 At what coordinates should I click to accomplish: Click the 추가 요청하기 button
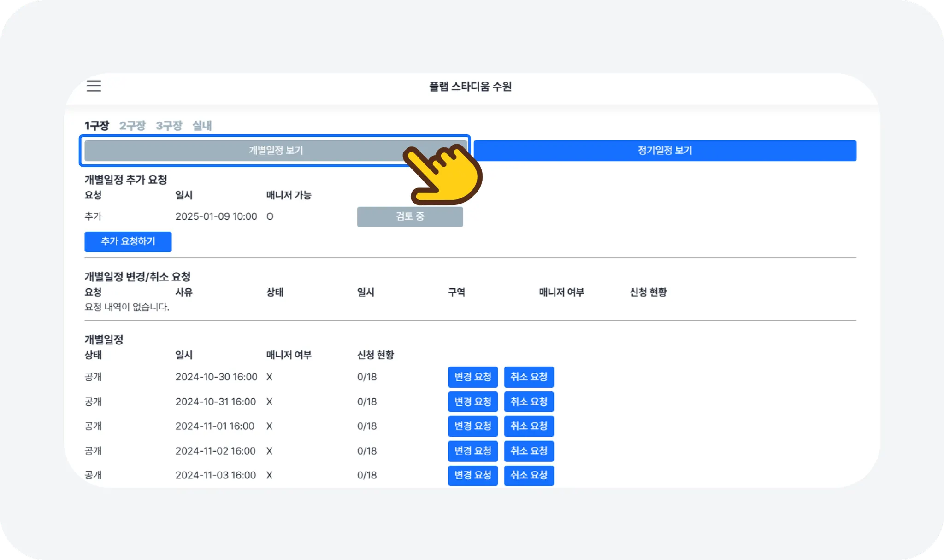coord(128,242)
